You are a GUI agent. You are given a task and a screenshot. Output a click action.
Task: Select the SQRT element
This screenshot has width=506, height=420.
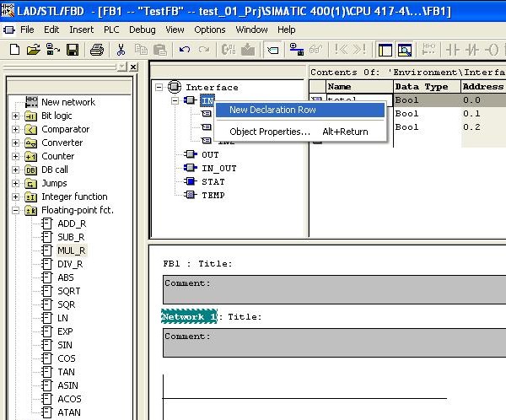(x=69, y=291)
